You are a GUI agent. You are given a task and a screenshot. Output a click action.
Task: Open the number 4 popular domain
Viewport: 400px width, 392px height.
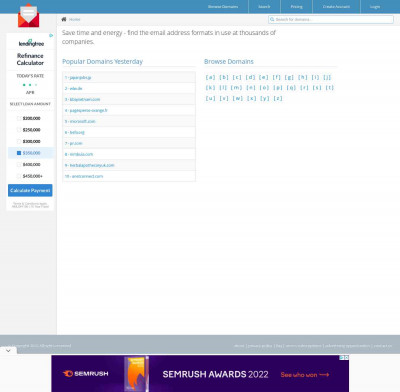[x=86, y=110]
